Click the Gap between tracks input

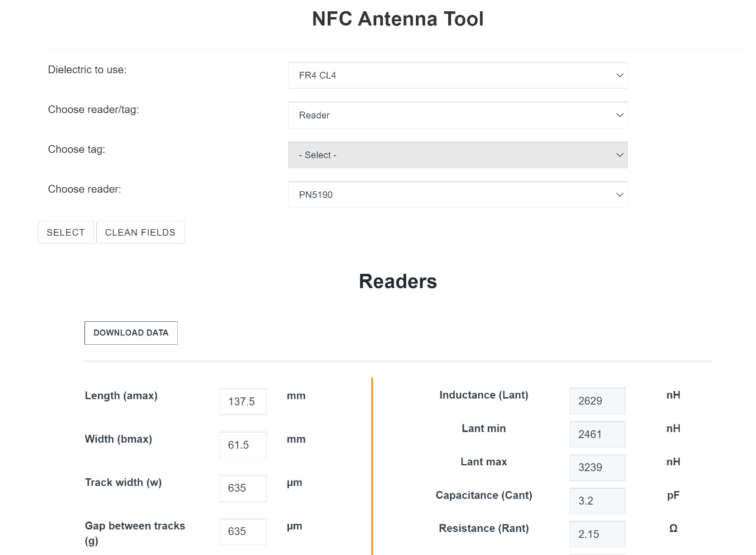coord(243,531)
